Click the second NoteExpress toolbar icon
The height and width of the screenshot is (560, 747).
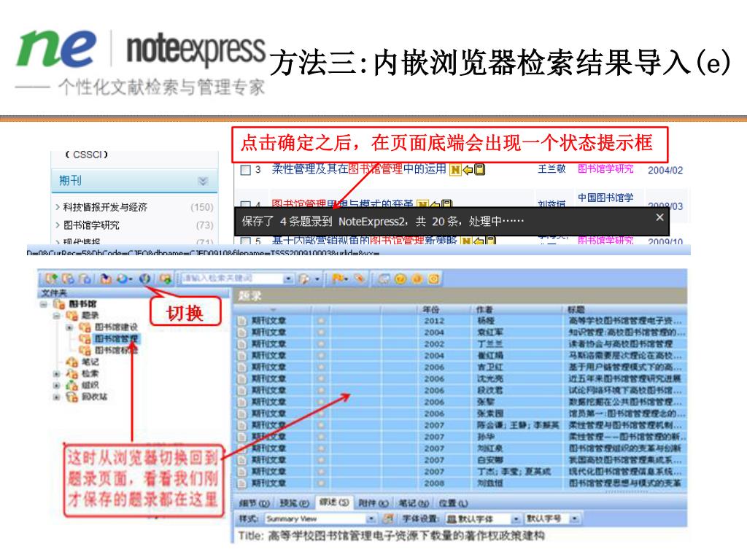tap(68, 279)
